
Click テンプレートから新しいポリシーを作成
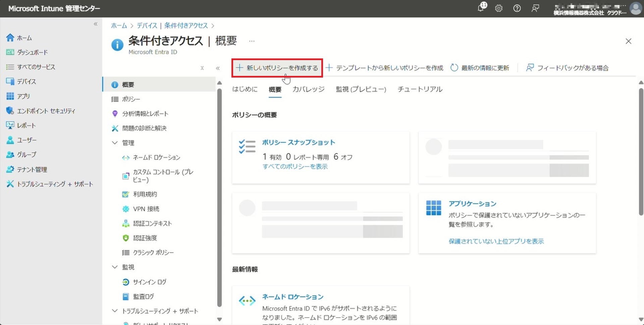click(385, 68)
